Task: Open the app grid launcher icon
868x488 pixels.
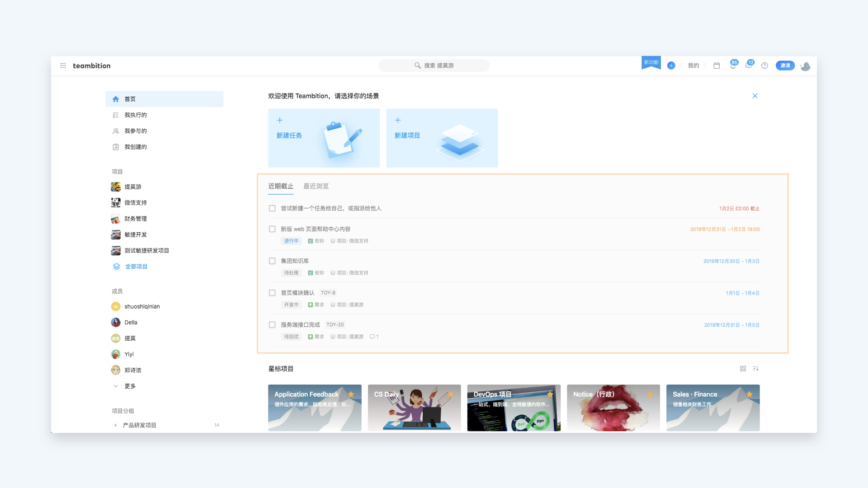Action: [63, 66]
